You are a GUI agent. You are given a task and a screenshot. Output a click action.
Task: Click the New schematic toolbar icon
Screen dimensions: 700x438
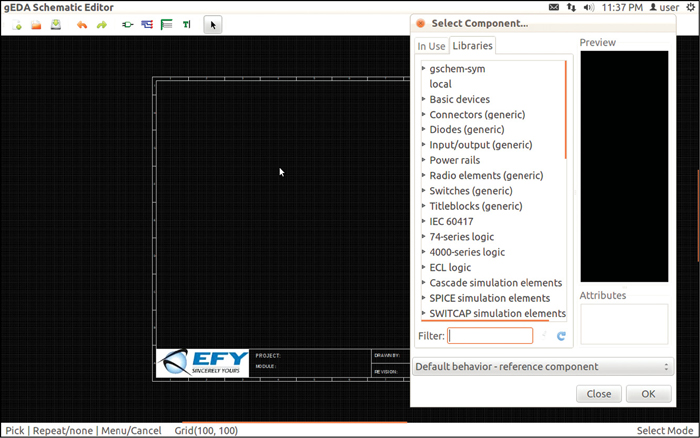click(x=18, y=25)
